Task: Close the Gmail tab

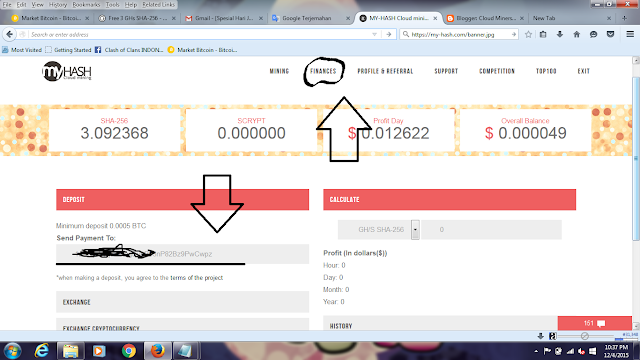Action: pos(261,18)
